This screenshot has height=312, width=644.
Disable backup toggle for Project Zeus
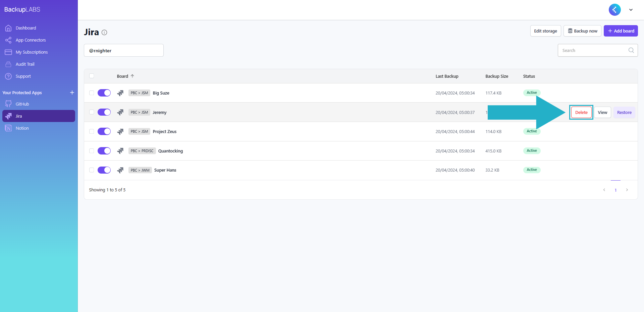point(104,131)
